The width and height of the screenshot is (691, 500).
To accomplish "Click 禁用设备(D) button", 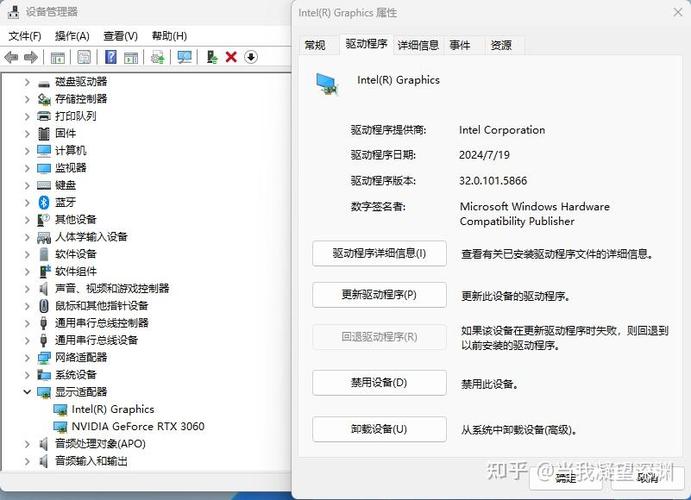I will pyautogui.click(x=379, y=382).
